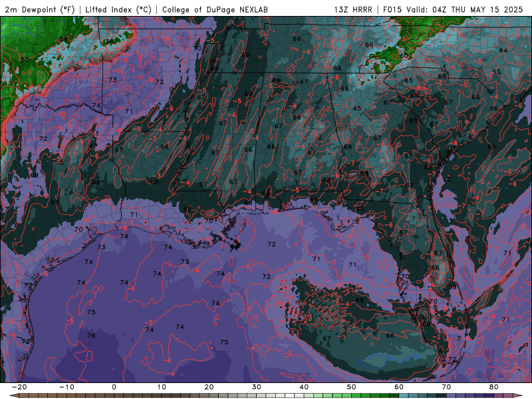Click the 50 label on the color scale
This screenshot has width=532, height=399.
(x=352, y=387)
